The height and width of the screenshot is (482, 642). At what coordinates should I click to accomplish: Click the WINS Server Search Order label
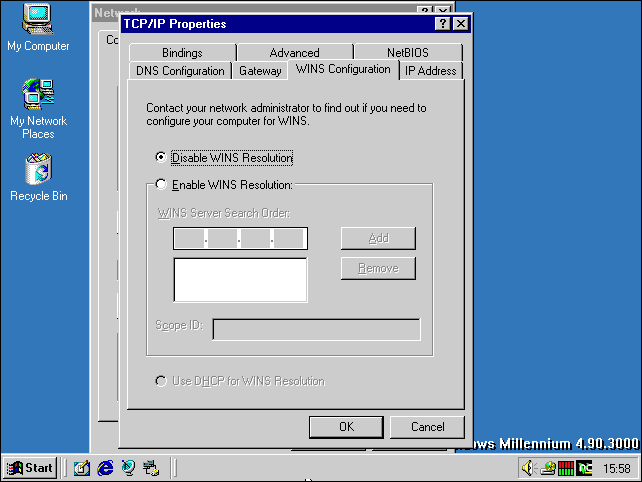point(224,213)
